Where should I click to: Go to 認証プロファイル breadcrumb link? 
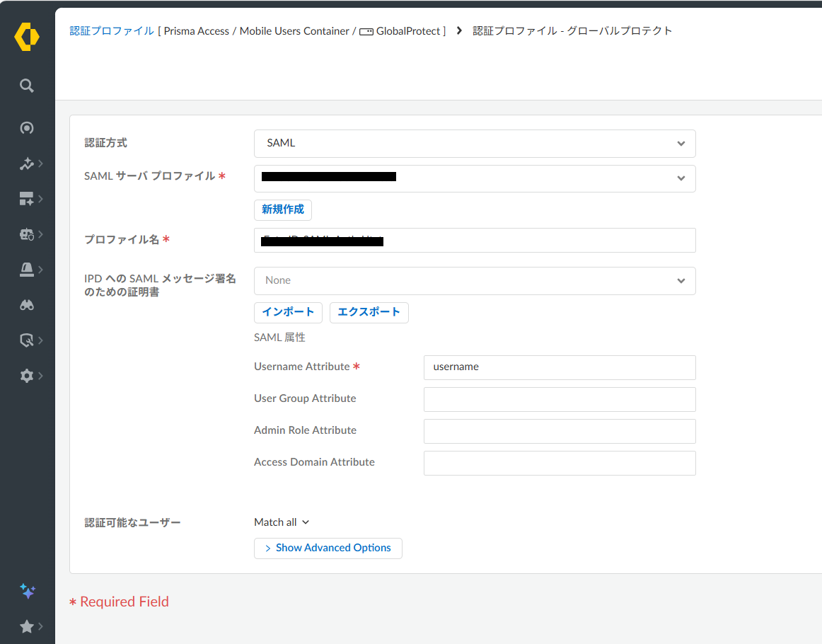(x=112, y=31)
